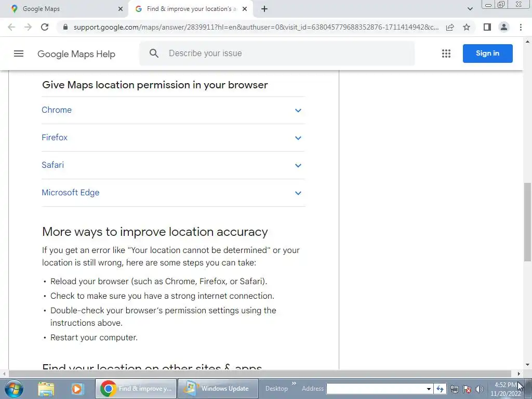Image resolution: width=532 pixels, height=399 pixels.
Task: Click the vertical scrollbar thumb
Action: 527,222
